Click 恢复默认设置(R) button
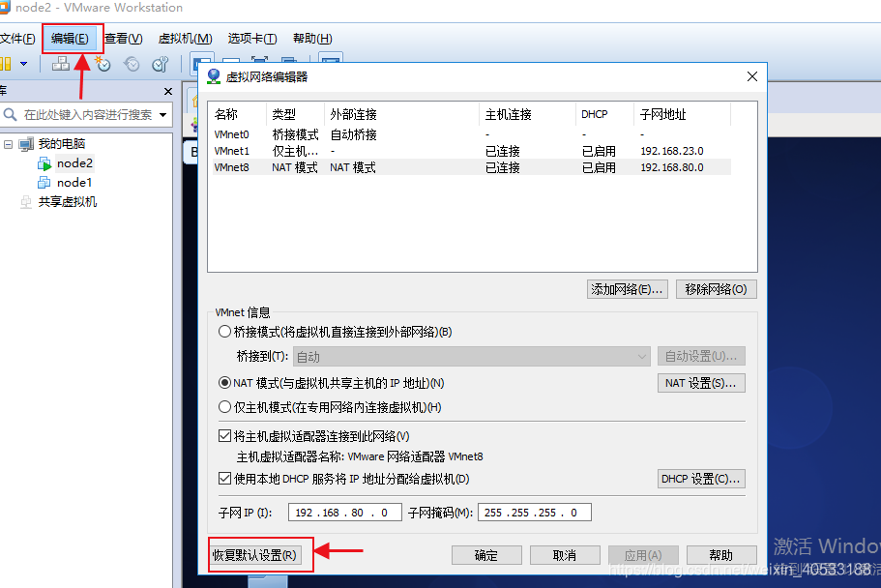The height and width of the screenshot is (588, 881). pyautogui.click(x=254, y=555)
